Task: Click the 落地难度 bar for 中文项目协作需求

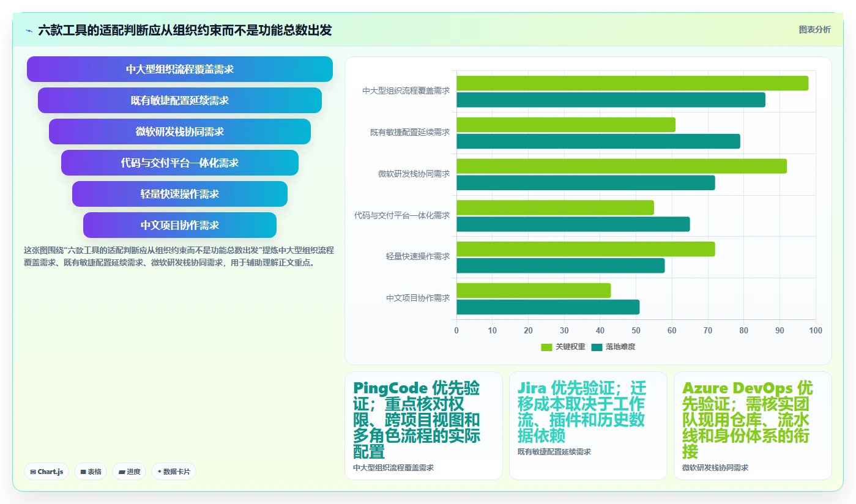Action: point(548,307)
